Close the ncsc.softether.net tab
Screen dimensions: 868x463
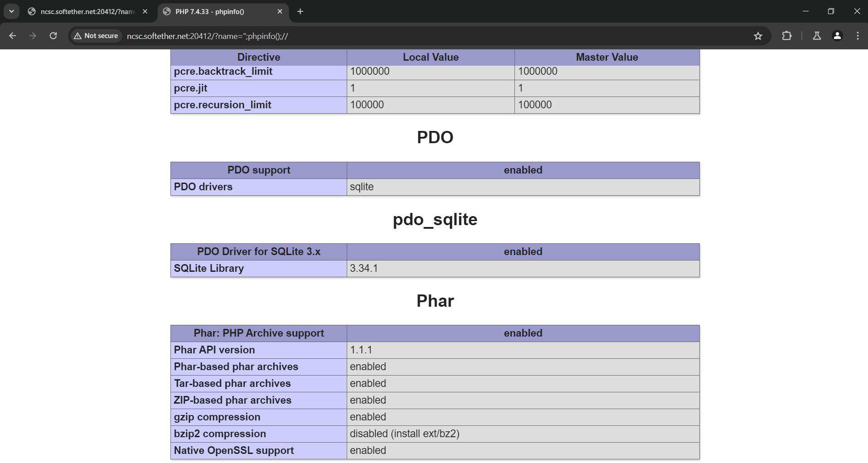coord(145,11)
